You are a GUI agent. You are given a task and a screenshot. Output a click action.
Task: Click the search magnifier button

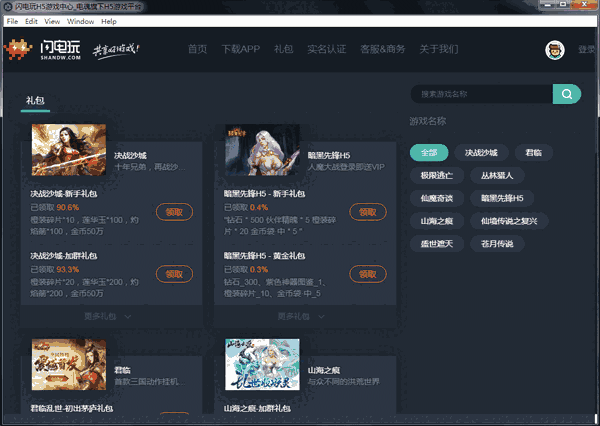(567, 94)
